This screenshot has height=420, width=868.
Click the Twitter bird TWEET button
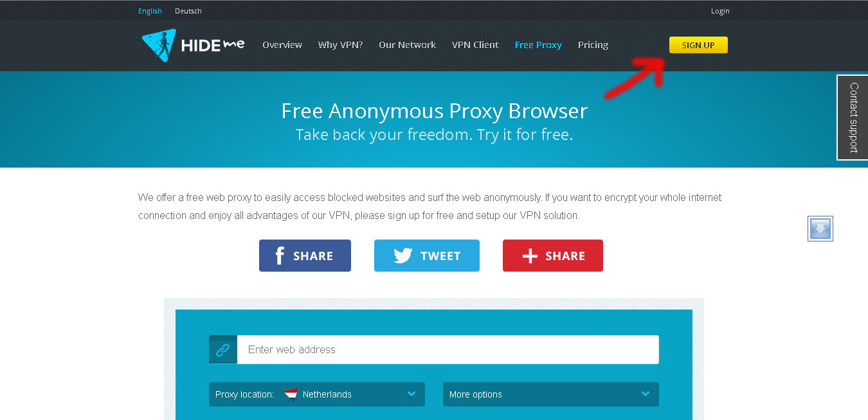coord(427,256)
